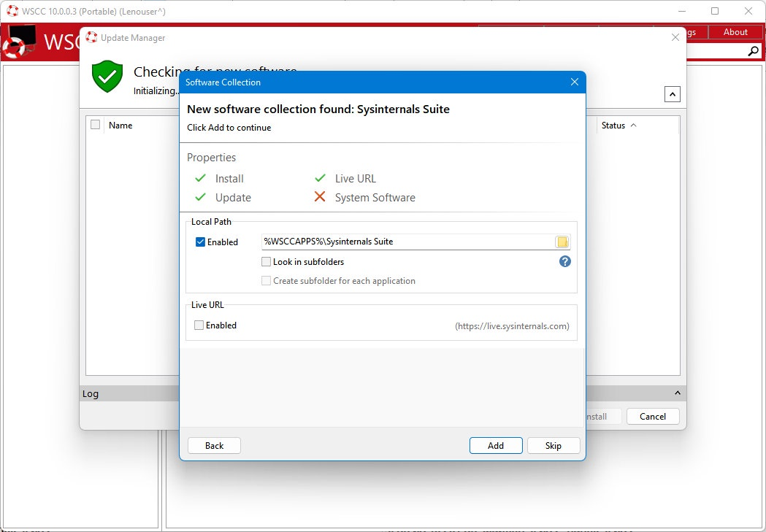Close the Software Collection dialog
Viewport: 766px width, 532px height.
(x=575, y=82)
